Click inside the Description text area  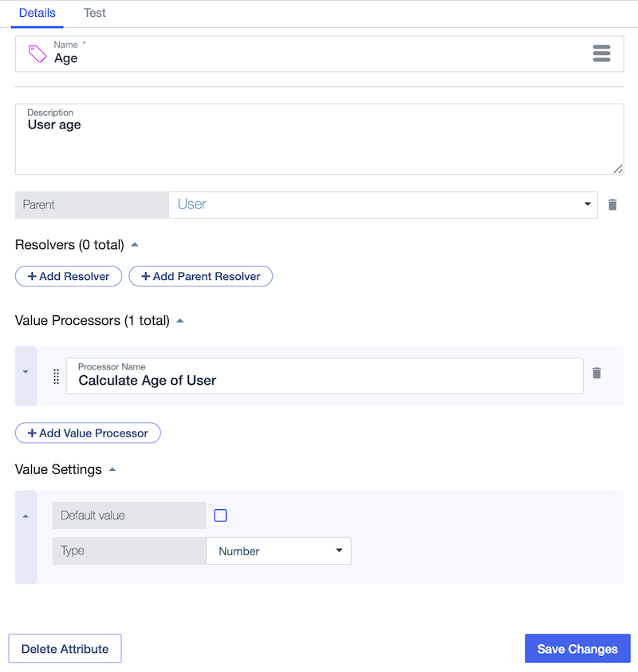pos(319,140)
